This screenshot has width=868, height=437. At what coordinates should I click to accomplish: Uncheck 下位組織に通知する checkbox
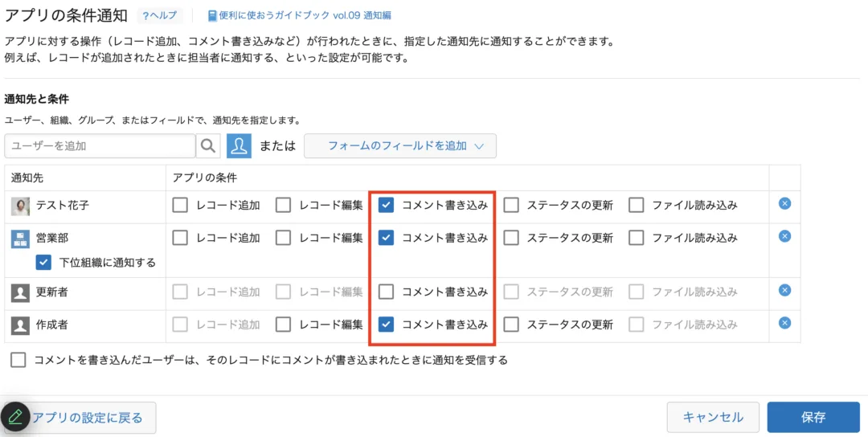(43, 262)
